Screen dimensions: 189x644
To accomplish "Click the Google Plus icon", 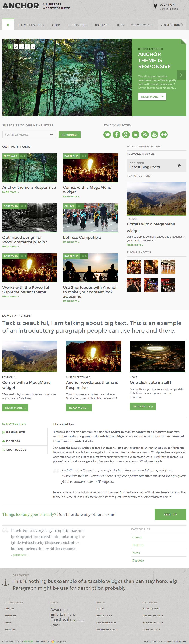I will pos(126,135).
